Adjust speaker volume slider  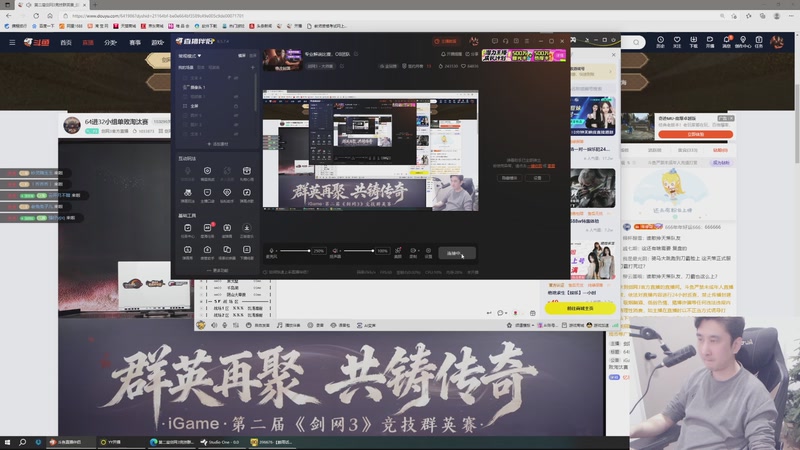(x=359, y=251)
